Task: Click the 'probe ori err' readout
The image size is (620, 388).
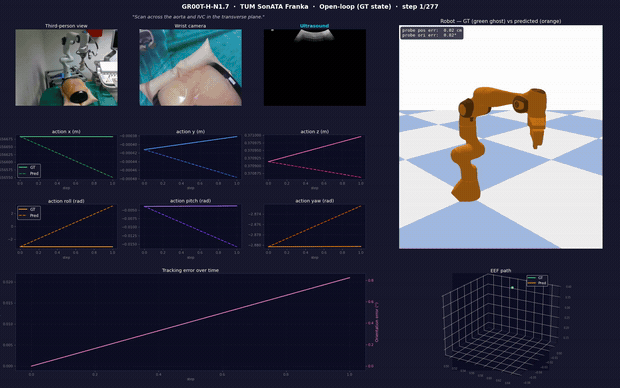Action: coord(429,35)
